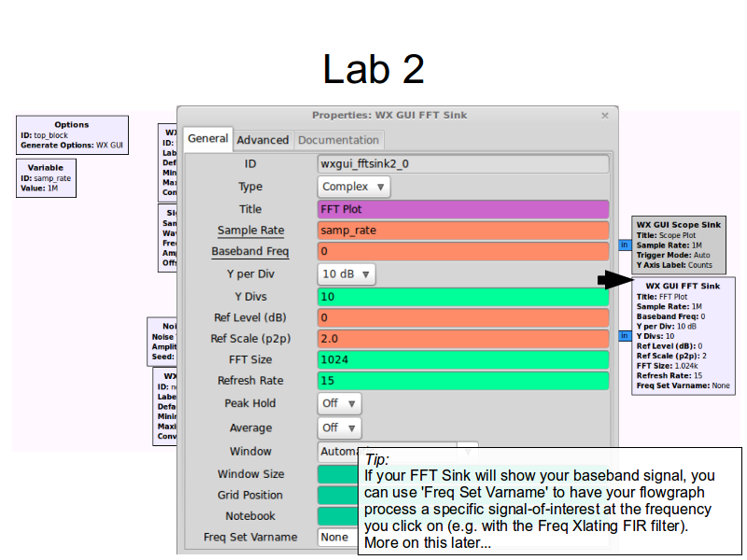
Task: Click the Y Divs field
Action: click(463, 297)
